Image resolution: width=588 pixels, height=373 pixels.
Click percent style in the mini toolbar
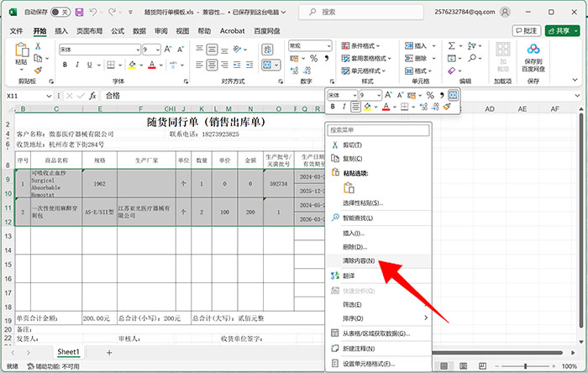[x=430, y=95]
